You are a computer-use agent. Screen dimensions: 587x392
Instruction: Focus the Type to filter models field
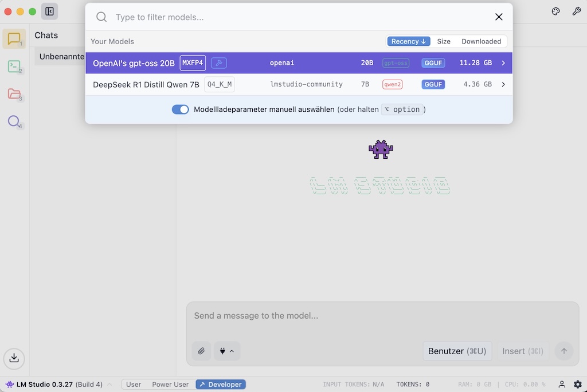299,17
